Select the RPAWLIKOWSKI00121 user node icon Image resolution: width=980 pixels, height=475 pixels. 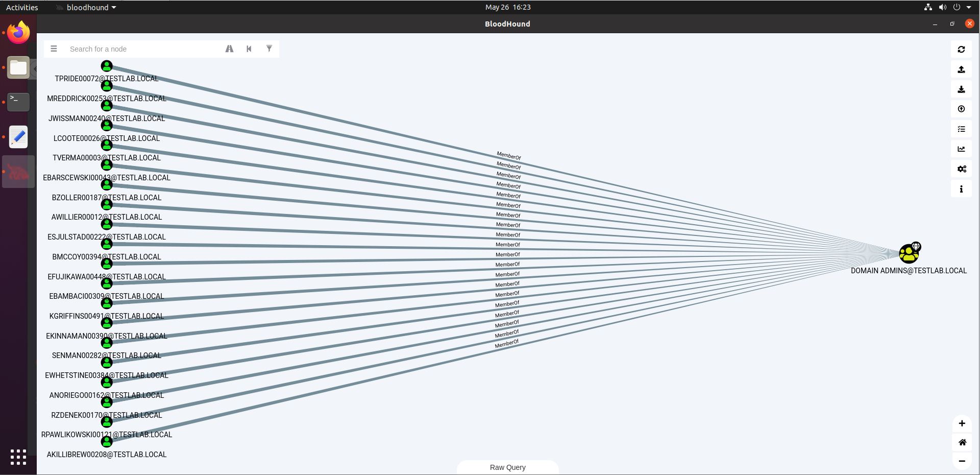point(107,422)
